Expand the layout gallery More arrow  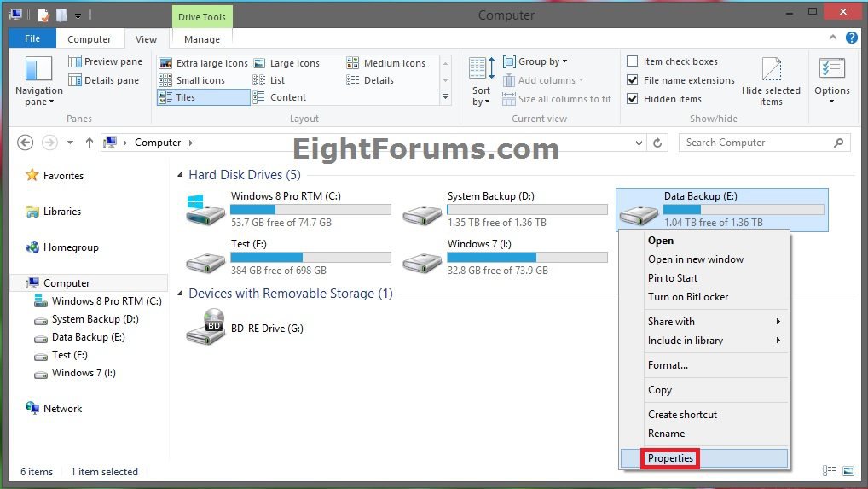[445, 97]
